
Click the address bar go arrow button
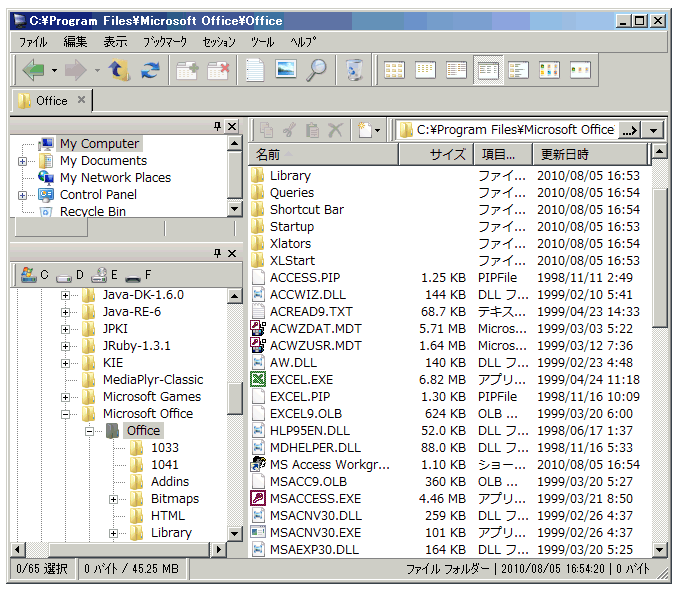coord(630,130)
